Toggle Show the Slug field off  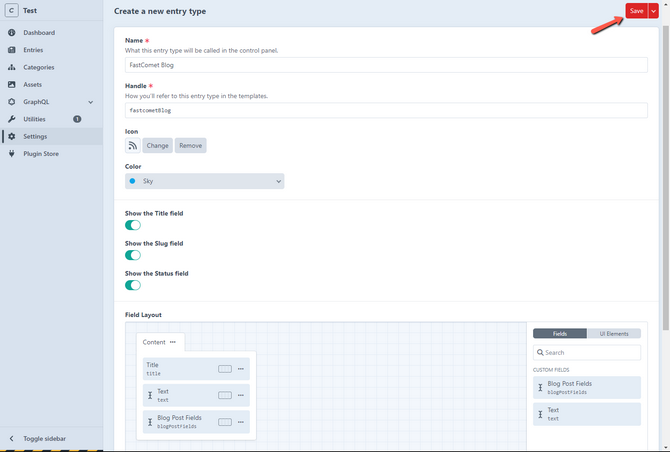pyautogui.click(x=133, y=255)
